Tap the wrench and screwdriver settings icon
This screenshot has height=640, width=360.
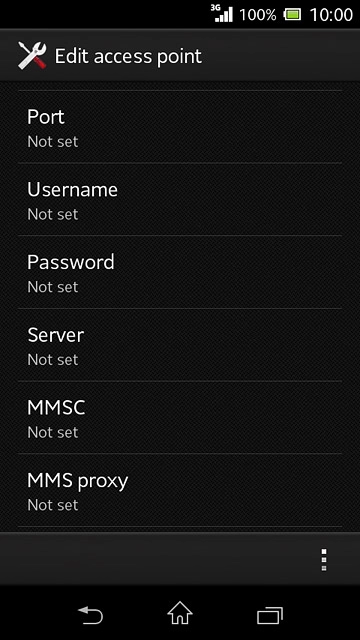tap(32, 56)
